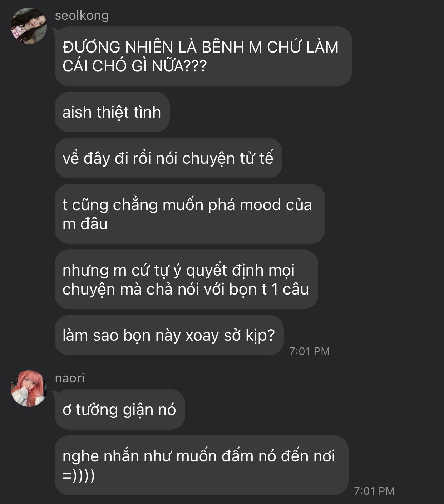Click the 7:01 PM timestamp under naori's messages
444x504 pixels.
click(x=374, y=491)
